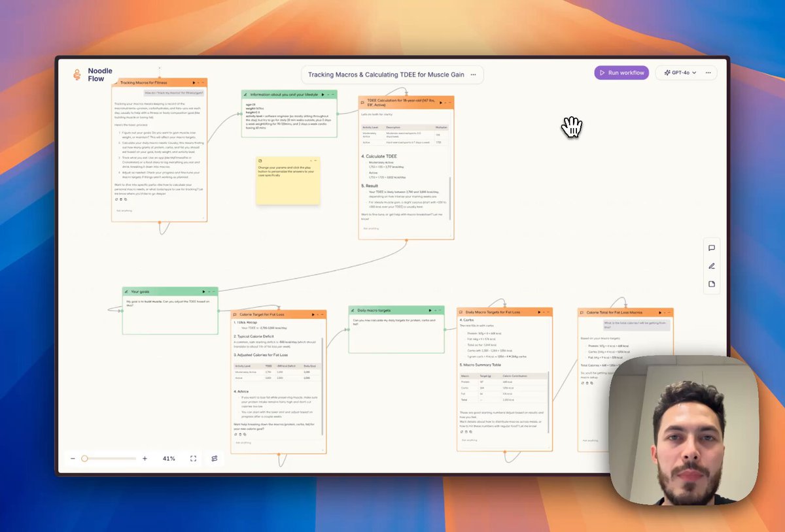Click the Run workflow button
785x532 pixels.
click(x=621, y=73)
